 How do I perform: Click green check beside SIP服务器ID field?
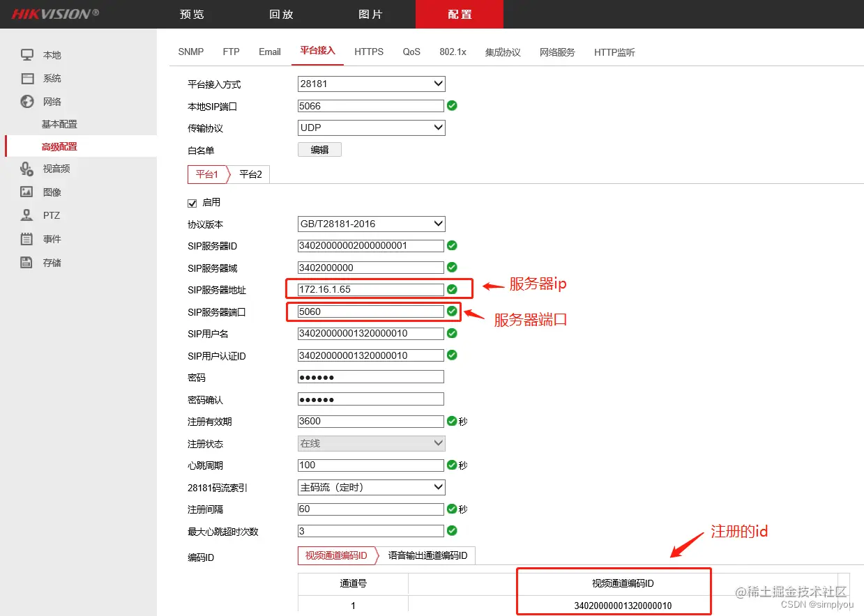tap(452, 246)
